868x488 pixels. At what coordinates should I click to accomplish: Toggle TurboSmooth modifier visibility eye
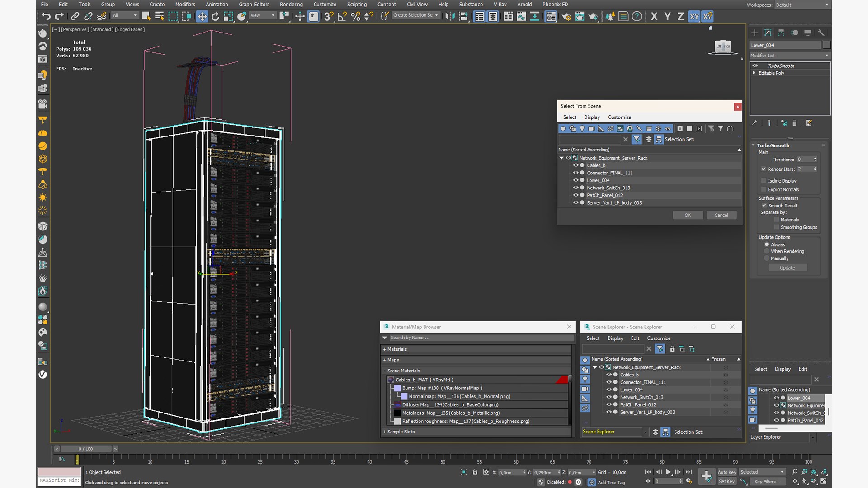click(755, 66)
